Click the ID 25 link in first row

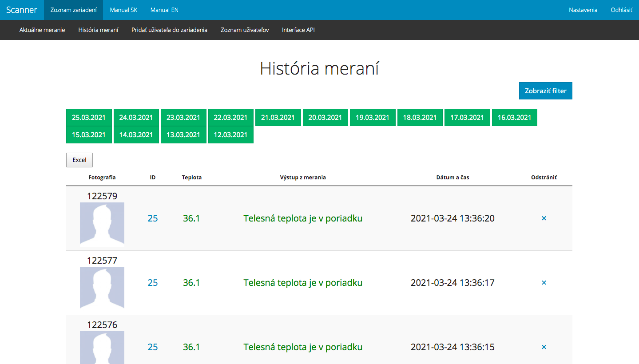coord(152,218)
